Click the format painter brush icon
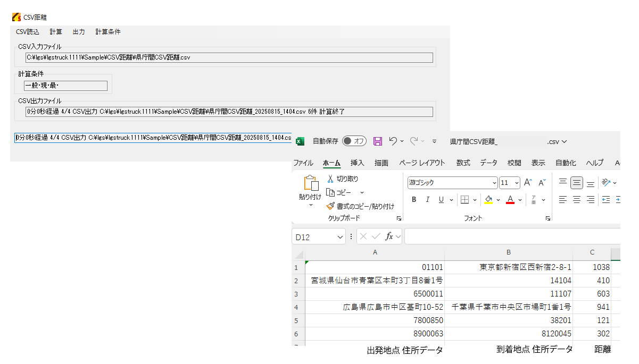 click(330, 206)
